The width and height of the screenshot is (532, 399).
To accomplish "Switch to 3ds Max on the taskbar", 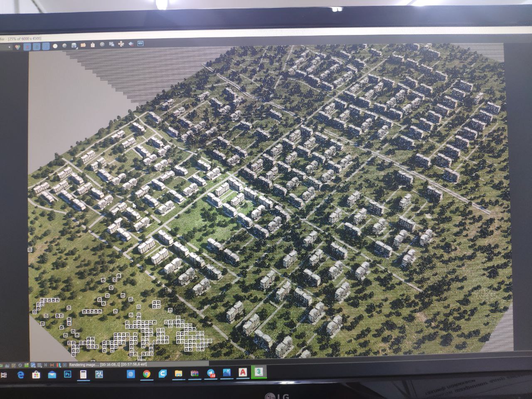I will (x=259, y=372).
